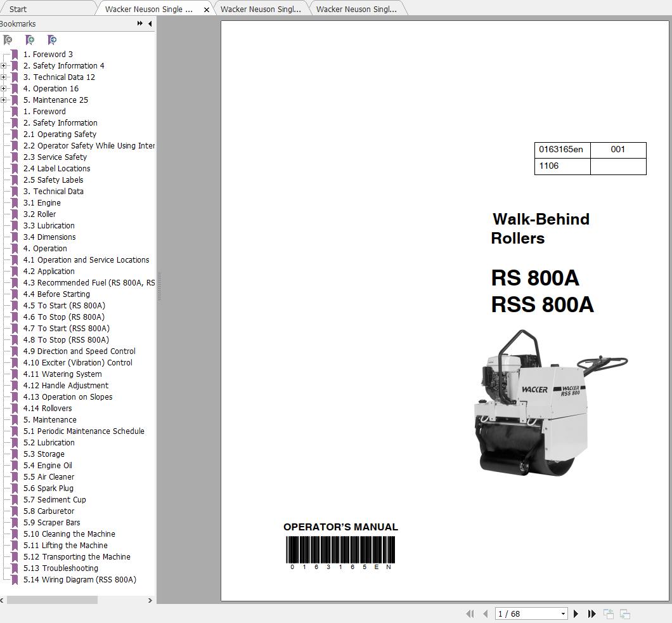Open bookmark 5.7 Sediment Cup
The image size is (672, 623).
click(x=55, y=500)
